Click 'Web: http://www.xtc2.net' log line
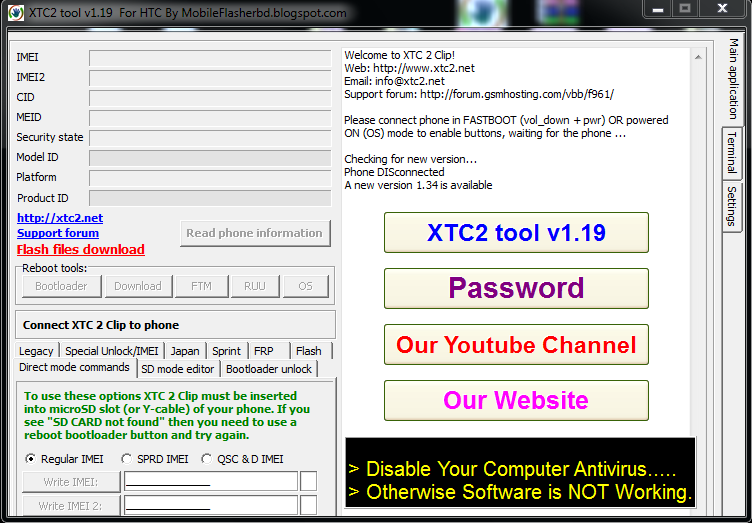The image size is (752, 523). [410, 68]
